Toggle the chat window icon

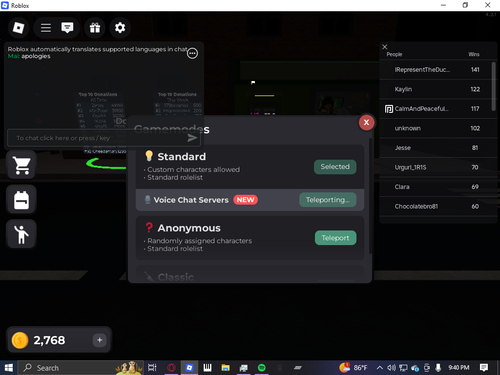[67, 28]
